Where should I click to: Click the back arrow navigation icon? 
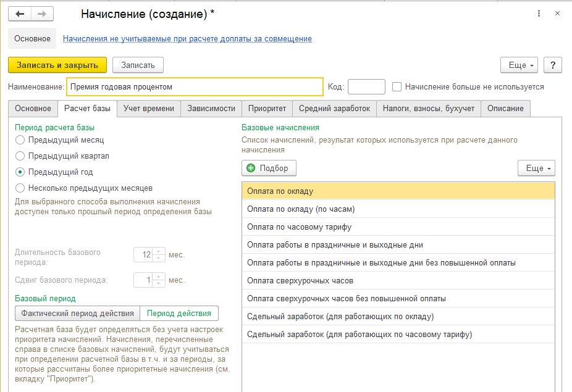[20, 14]
